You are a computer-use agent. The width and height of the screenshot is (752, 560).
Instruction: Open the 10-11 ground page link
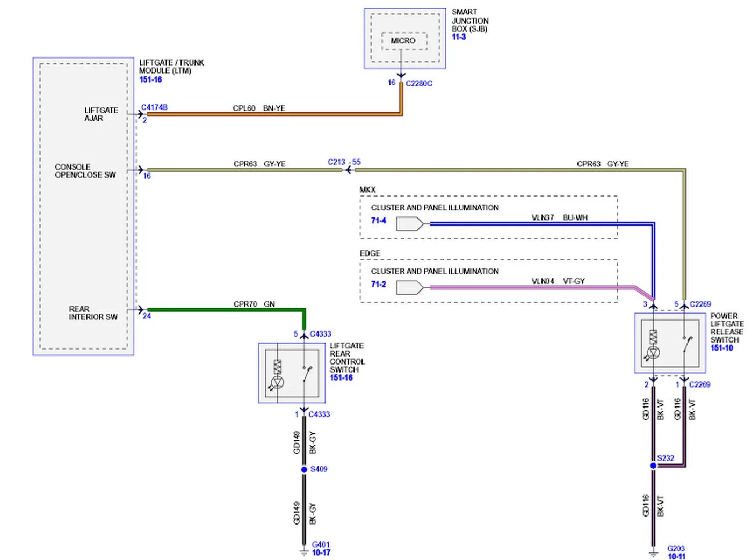[x=676, y=556]
